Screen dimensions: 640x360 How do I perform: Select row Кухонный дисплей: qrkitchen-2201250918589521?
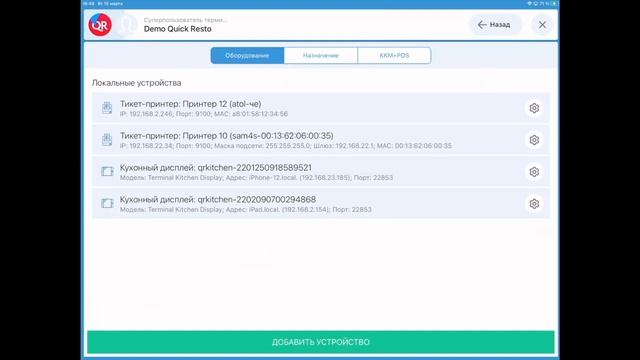coord(321,172)
